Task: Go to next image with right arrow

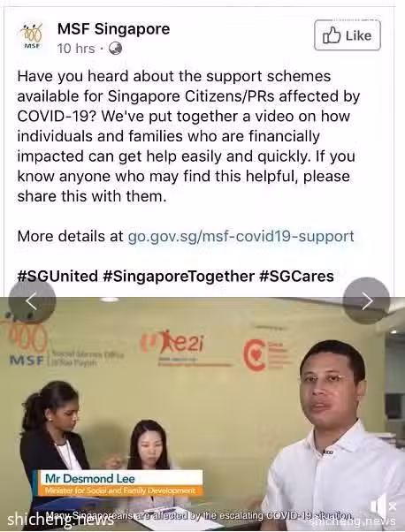Action: point(366,300)
